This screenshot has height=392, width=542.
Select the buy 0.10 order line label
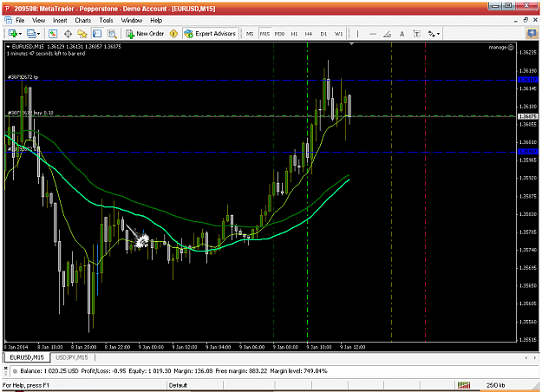[30, 113]
